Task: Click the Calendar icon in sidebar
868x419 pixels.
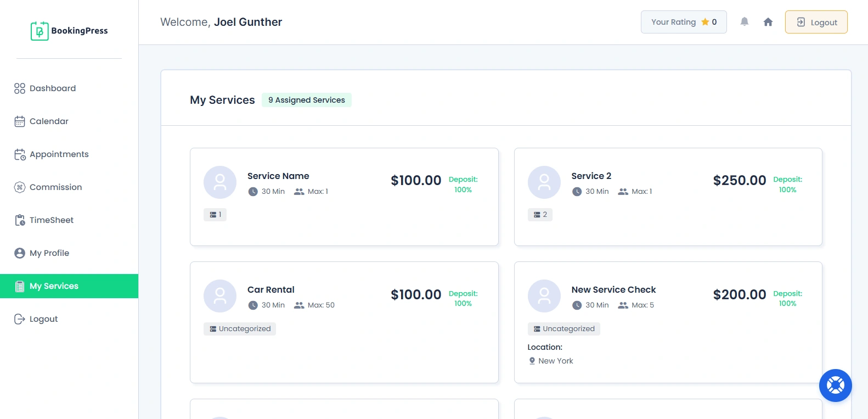Action: pyautogui.click(x=20, y=121)
